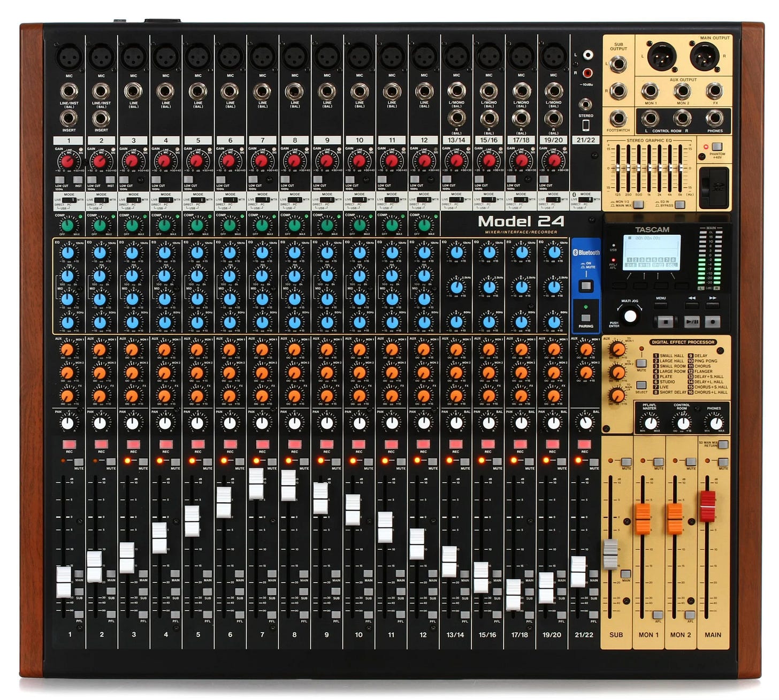Arm the REC button on channel 12
This screenshot has width=779, height=700.
coord(423,444)
